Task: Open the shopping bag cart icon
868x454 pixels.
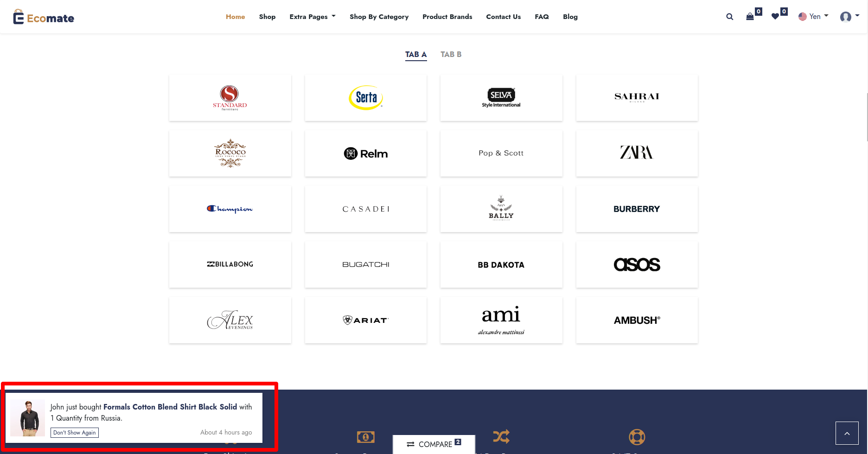Action: coord(750,17)
